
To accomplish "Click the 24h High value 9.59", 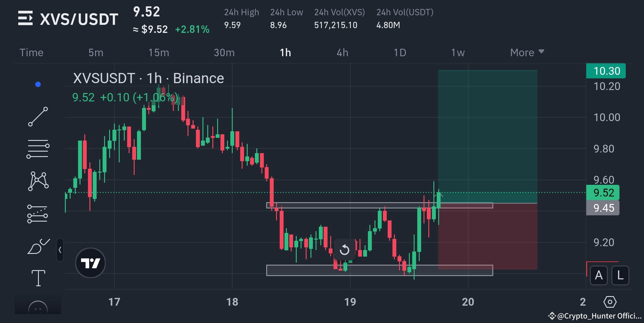I will [x=232, y=25].
